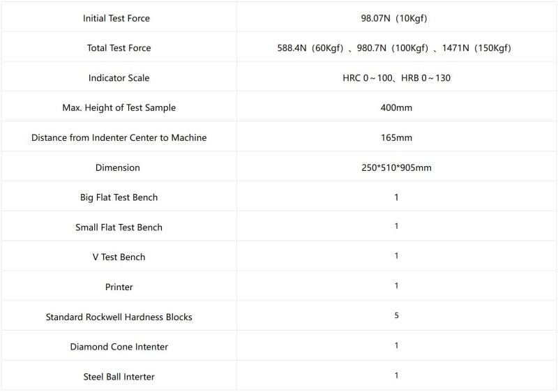Click the Big Flat Test Bench label
The height and width of the screenshot is (392, 558).
pos(119,197)
